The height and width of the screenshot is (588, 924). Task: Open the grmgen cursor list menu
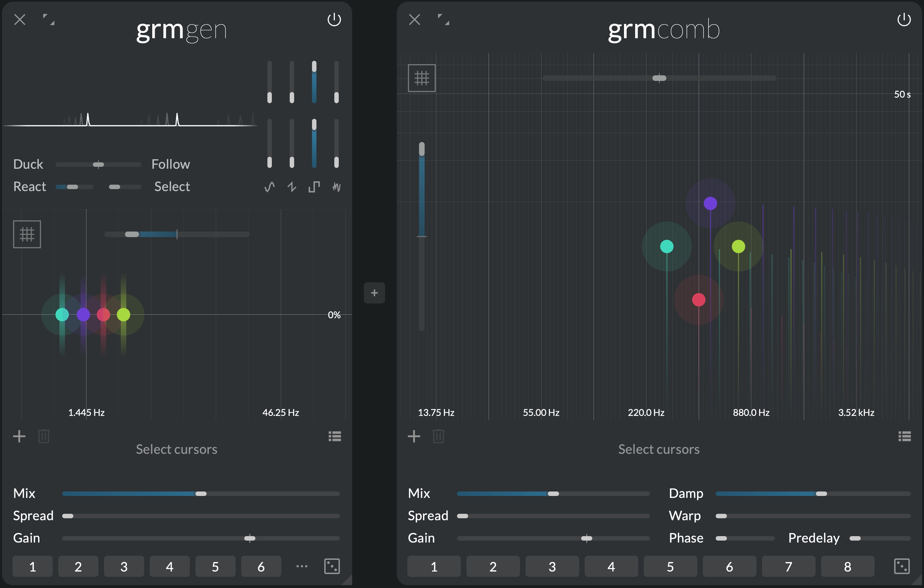(335, 436)
